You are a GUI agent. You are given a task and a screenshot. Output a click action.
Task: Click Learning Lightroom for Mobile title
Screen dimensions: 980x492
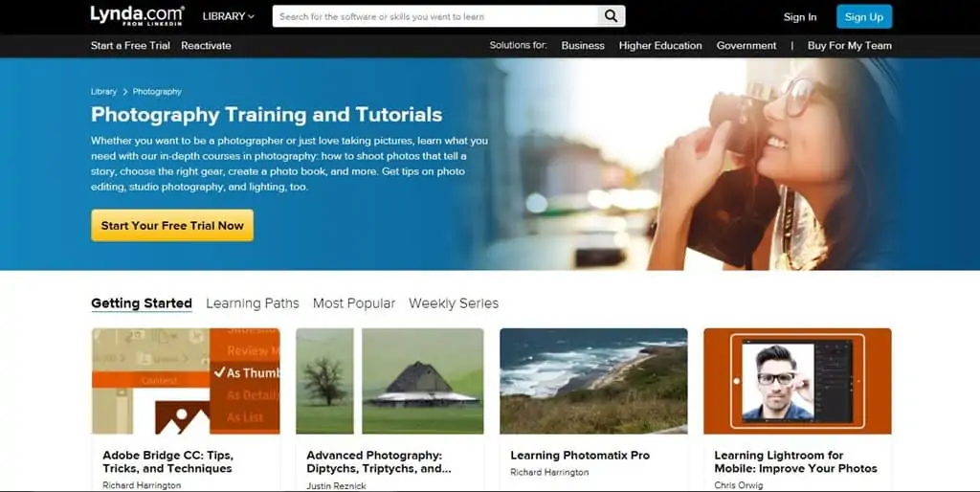click(795, 462)
